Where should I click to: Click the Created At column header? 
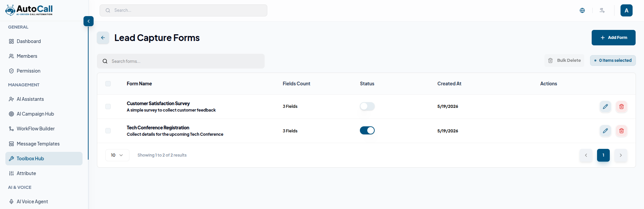(x=449, y=84)
